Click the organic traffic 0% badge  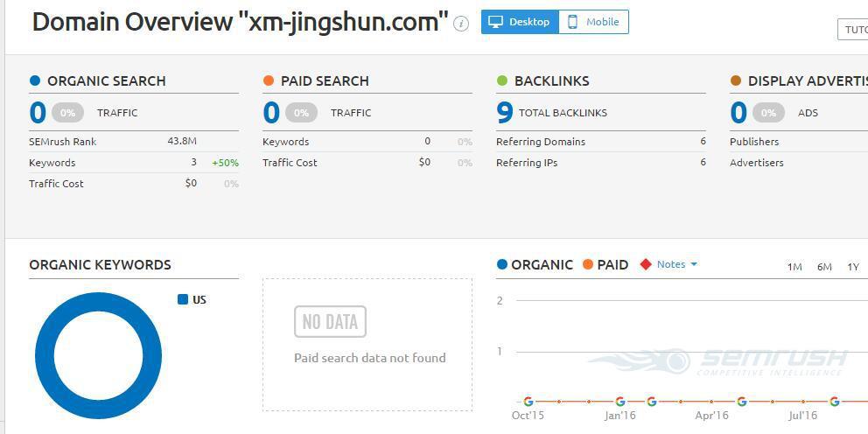click(x=67, y=113)
